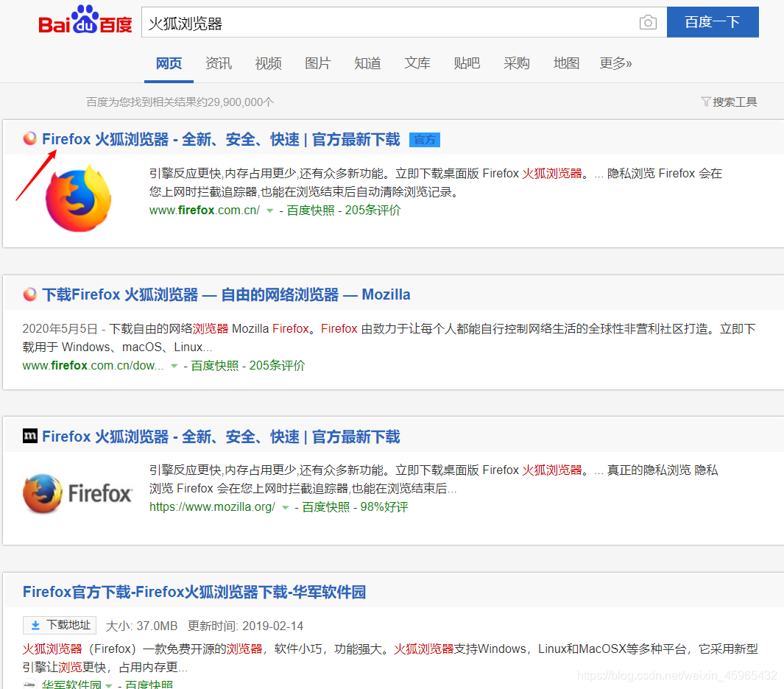The image size is (784, 689).
Task: Open 百度快照 for first result
Action: point(311,211)
